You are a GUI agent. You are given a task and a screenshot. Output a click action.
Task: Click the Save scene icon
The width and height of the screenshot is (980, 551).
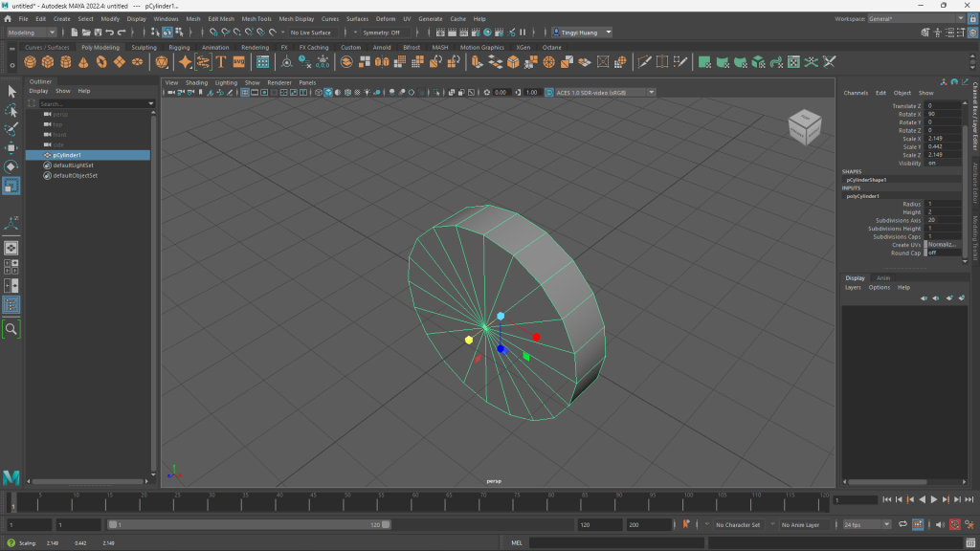pyautogui.click(x=99, y=33)
